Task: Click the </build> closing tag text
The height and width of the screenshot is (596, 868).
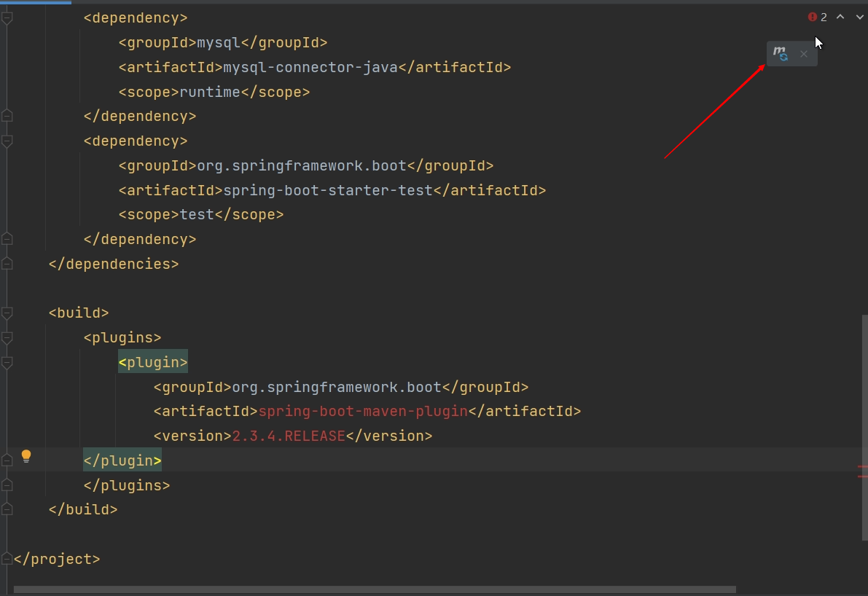Action: coord(83,510)
